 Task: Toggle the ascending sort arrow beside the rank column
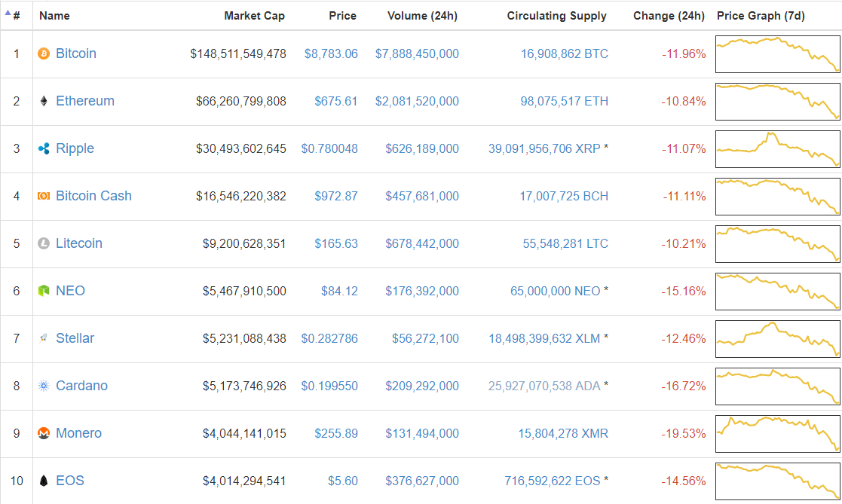click(x=8, y=15)
